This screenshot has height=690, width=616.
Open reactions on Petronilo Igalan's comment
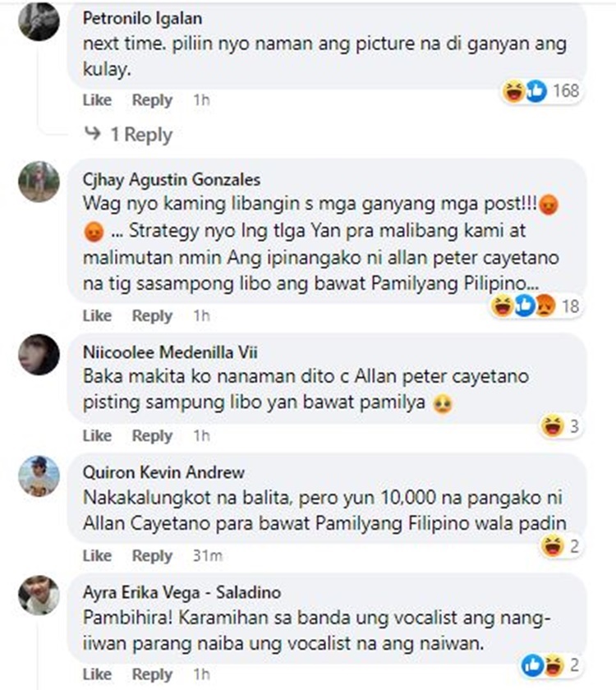pos(541,91)
